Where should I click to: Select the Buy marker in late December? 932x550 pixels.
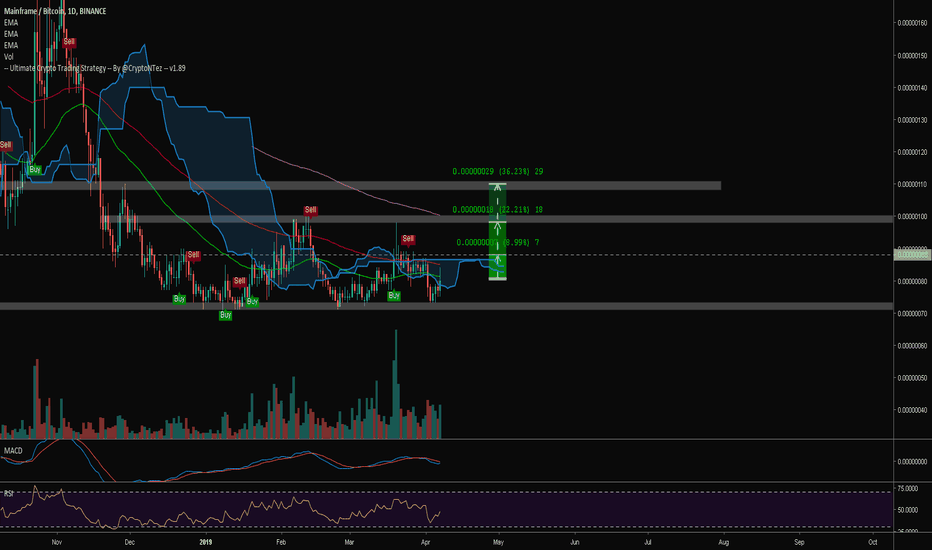pyautogui.click(x=179, y=298)
